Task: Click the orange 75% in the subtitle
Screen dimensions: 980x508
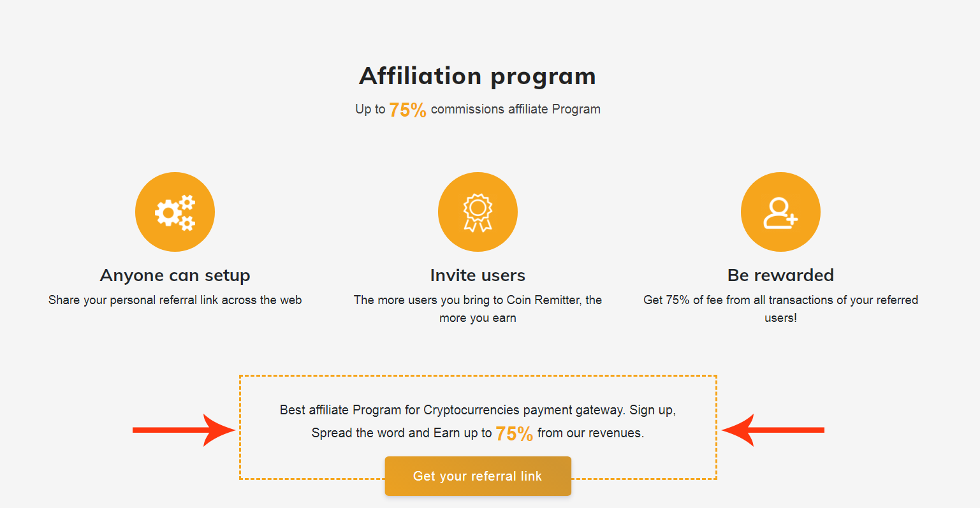Action: [x=407, y=110]
